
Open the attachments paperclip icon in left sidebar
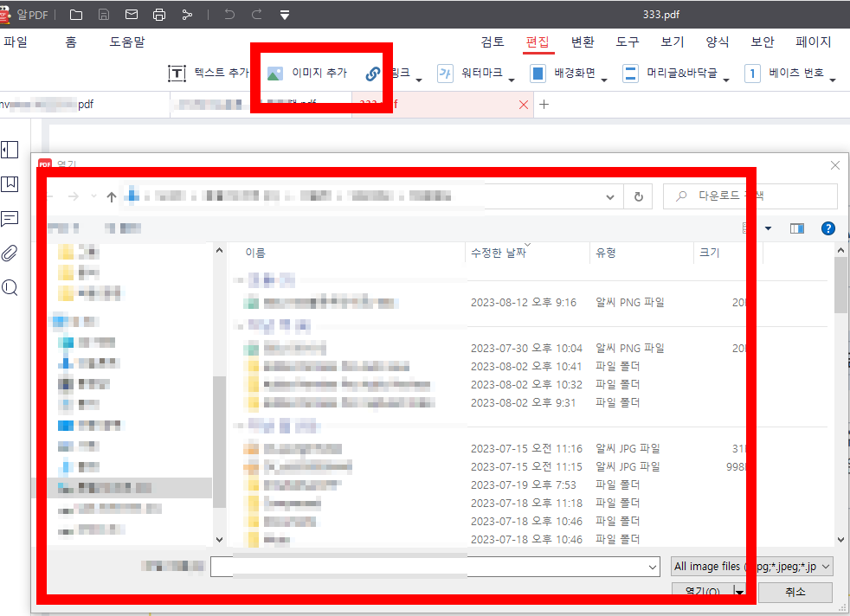click(x=10, y=253)
